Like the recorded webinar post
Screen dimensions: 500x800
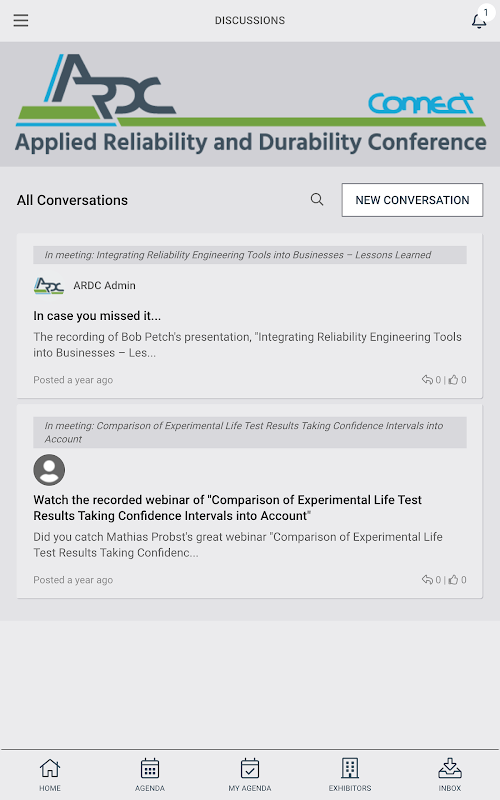click(x=453, y=580)
